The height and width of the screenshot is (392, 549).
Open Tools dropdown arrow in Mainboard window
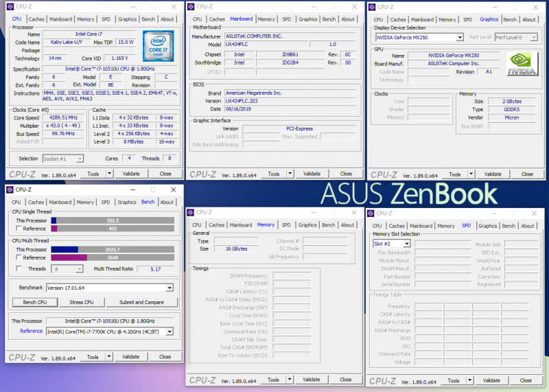click(x=290, y=174)
